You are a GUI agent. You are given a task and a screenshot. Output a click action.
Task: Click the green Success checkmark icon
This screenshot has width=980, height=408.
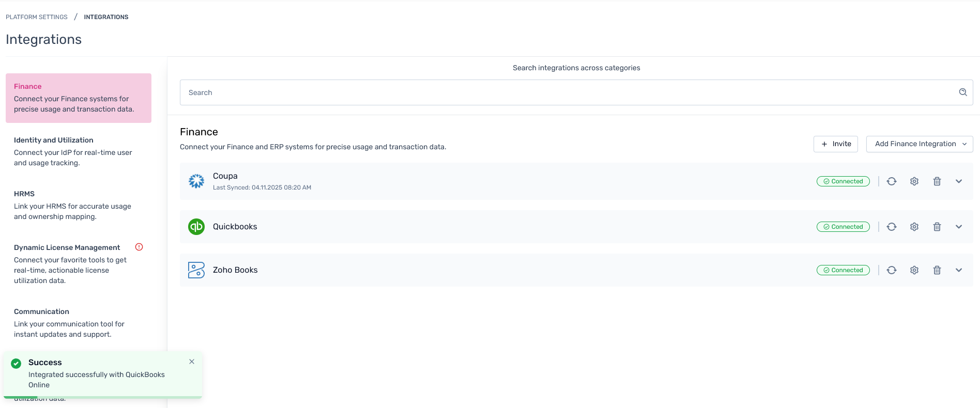click(16, 363)
